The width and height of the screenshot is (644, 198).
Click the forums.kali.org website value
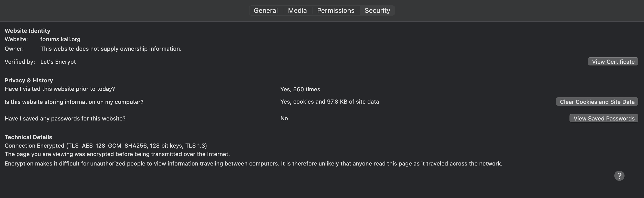point(60,39)
